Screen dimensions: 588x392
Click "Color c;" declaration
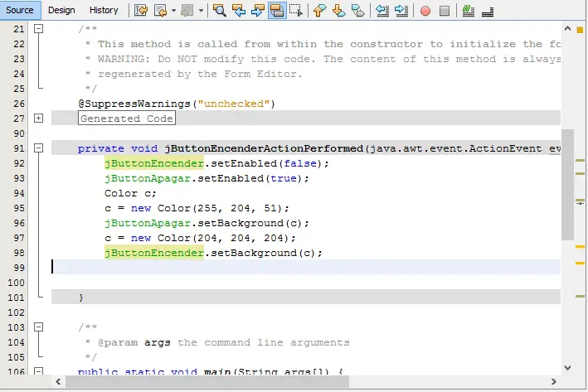[x=130, y=193]
